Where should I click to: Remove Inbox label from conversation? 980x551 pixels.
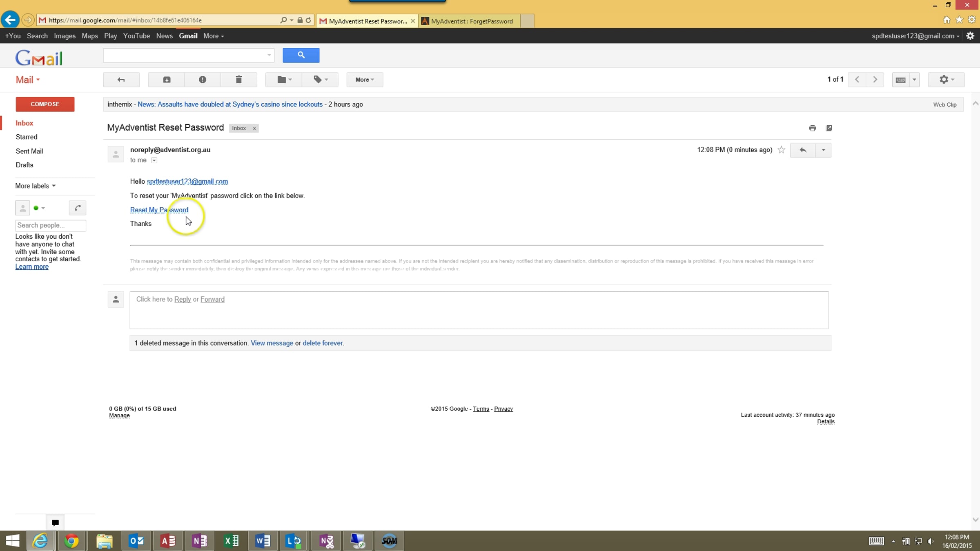pyautogui.click(x=254, y=128)
